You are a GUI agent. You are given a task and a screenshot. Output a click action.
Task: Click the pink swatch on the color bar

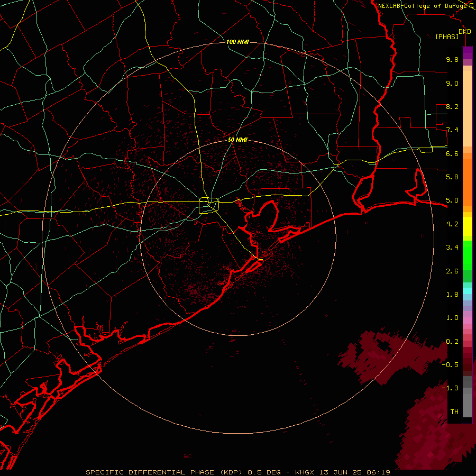(467, 321)
